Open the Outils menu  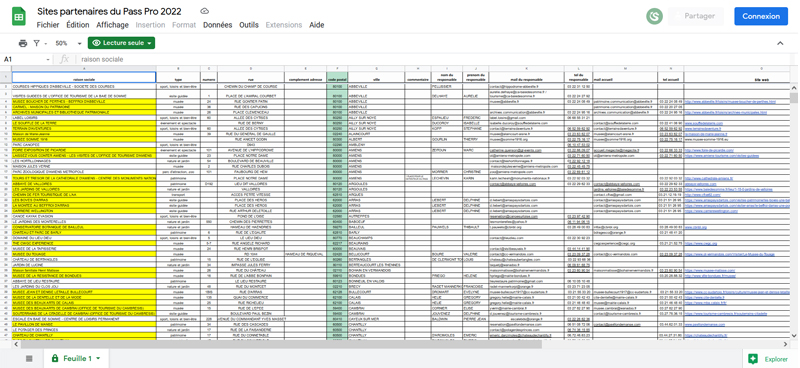click(249, 25)
